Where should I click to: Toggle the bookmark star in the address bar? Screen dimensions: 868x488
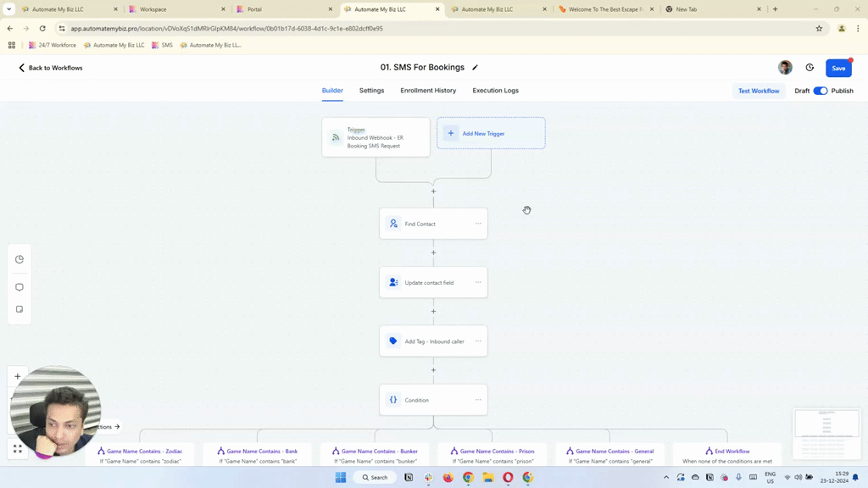[819, 28]
